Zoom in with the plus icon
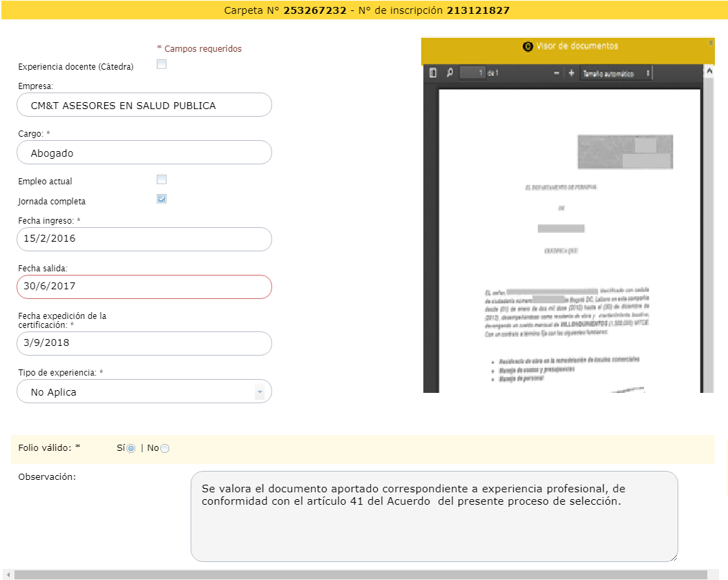This screenshot has width=728, height=580. 571,73
